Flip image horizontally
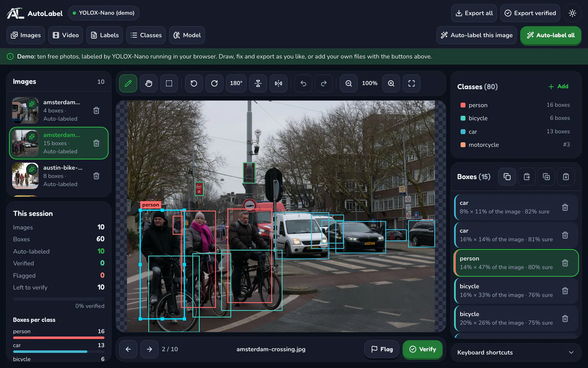 pyautogui.click(x=279, y=84)
